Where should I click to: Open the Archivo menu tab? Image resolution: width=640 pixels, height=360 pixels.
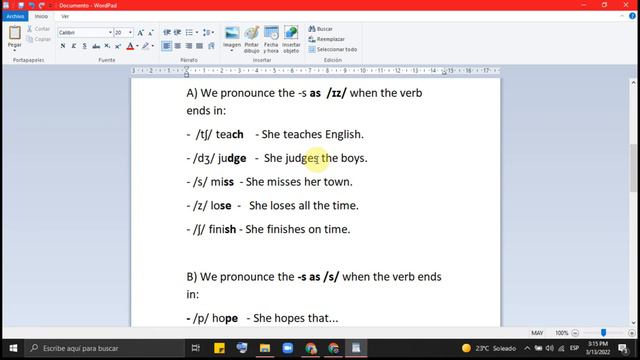pos(15,16)
